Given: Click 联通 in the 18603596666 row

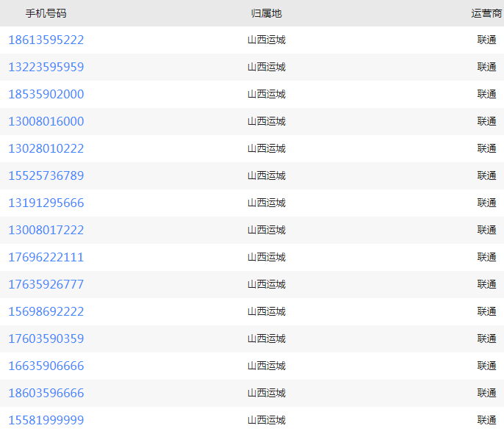Looking at the screenshot, I should tap(486, 393).
